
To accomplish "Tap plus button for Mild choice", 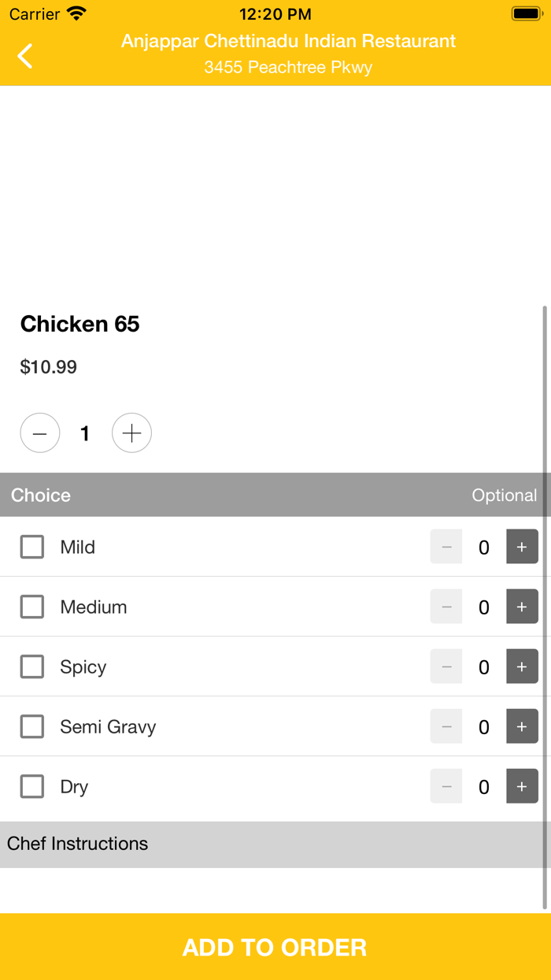I will pyautogui.click(x=522, y=547).
